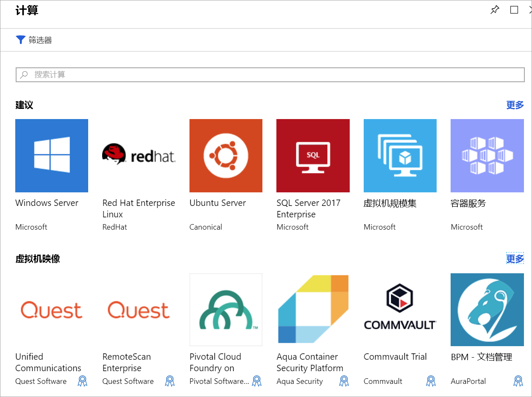Show 更多 items in 建议 section

(x=515, y=105)
